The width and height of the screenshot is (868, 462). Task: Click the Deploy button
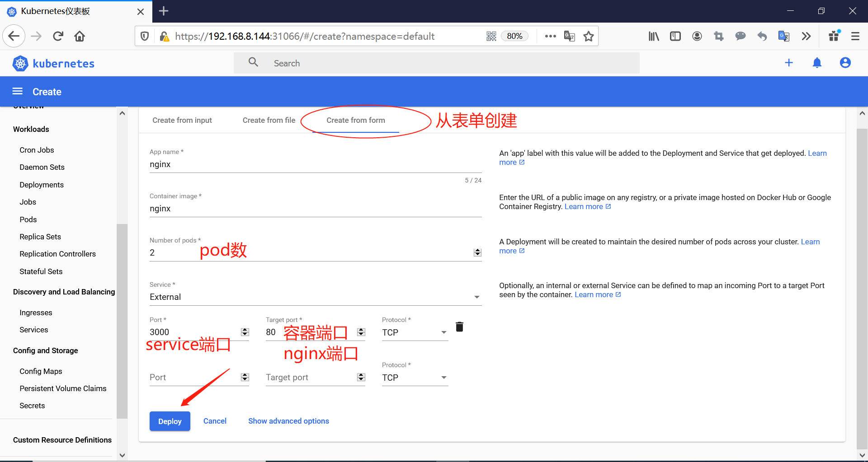tap(170, 421)
